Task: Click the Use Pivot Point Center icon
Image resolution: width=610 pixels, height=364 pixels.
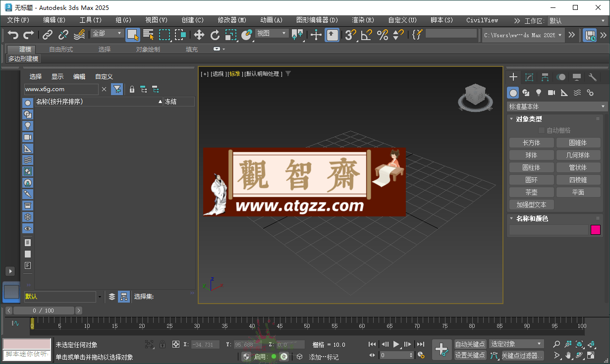Action: click(297, 35)
